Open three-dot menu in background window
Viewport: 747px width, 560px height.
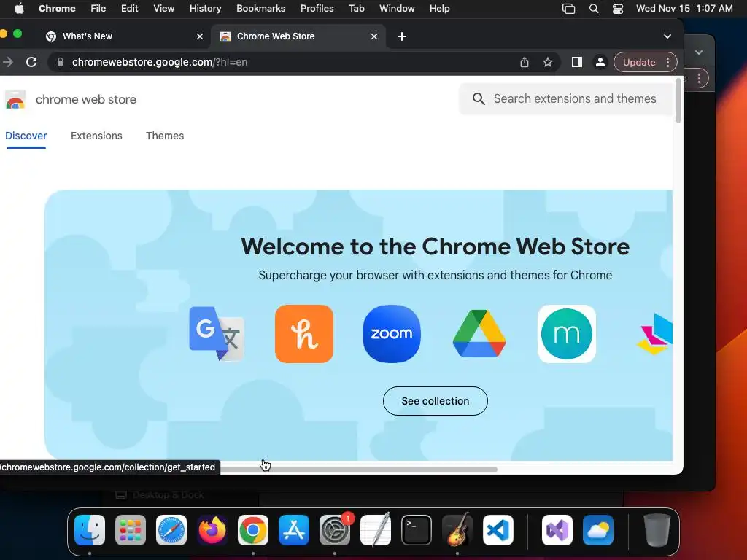point(699,78)
